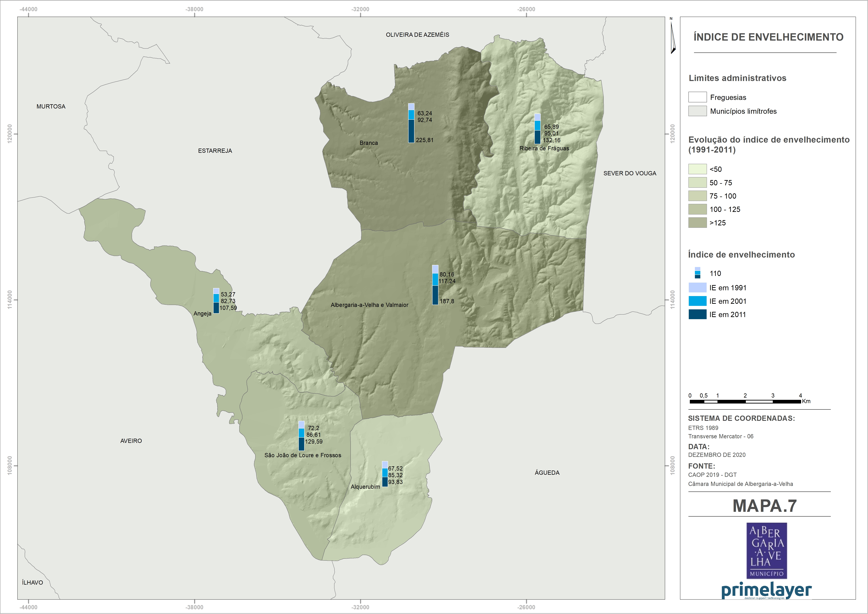
Task: Click the primelayer logo
Action: pyautogui.click(x=766, y=591)
